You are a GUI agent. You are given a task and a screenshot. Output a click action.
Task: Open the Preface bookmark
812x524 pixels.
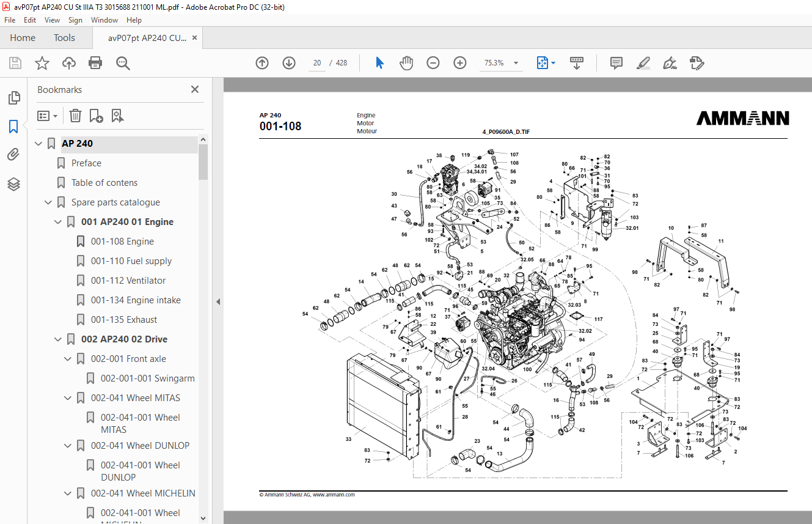click(86, 163)
